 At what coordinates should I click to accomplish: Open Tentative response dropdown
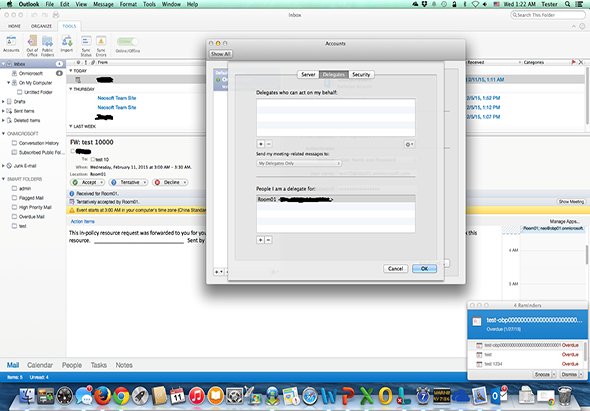[144, 182]
